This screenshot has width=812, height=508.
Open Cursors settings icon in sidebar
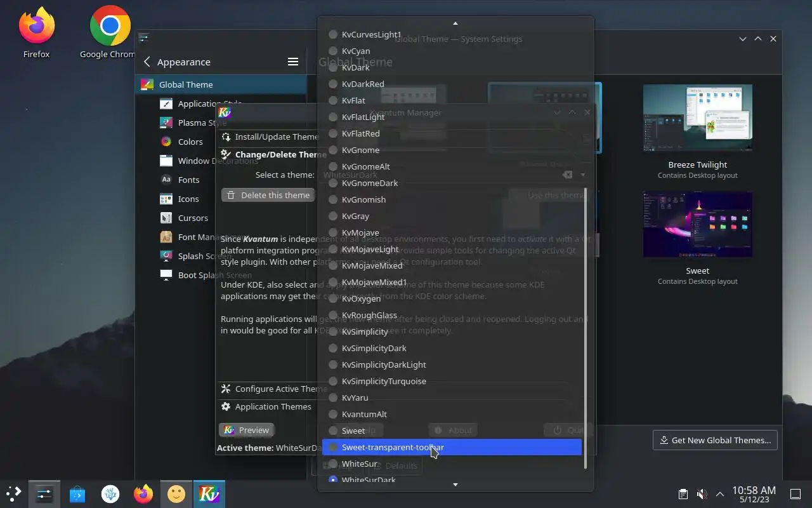(166, 218)
